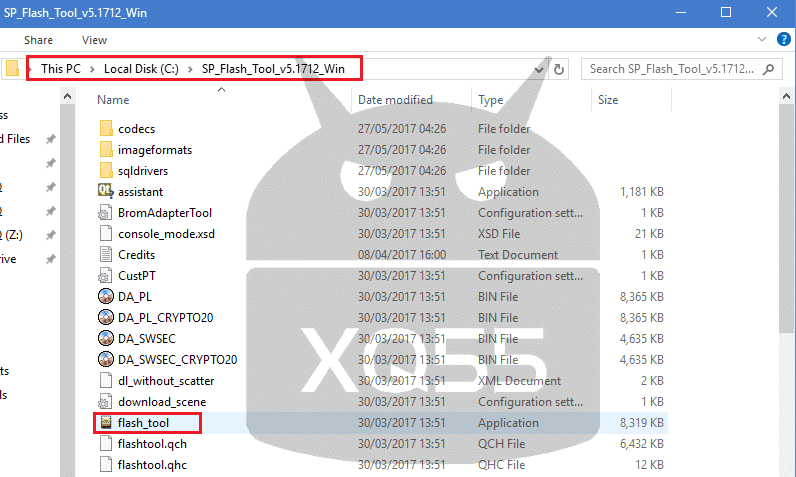
Task: Click Local Disk (C:) in breadcrumb path
Action: coord(141,68)
